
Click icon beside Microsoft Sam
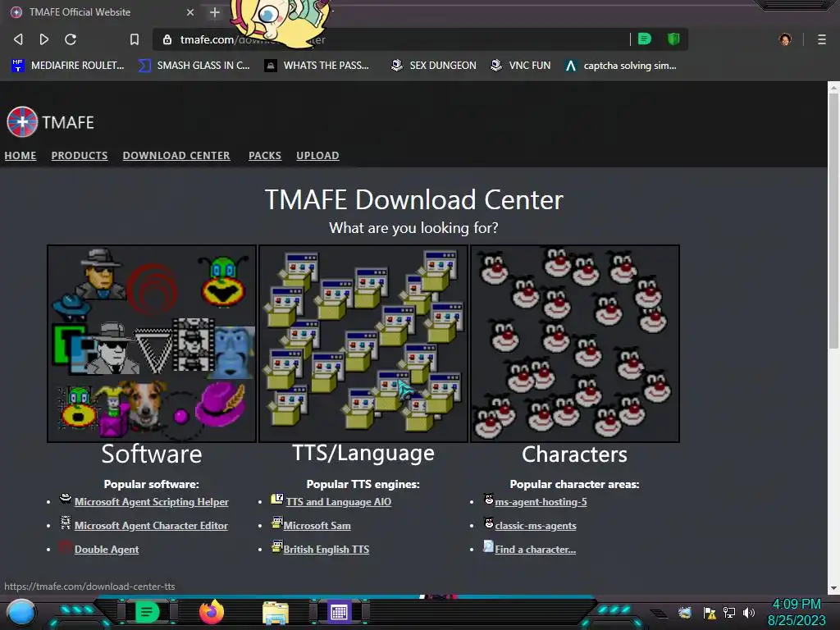[277, 523]
